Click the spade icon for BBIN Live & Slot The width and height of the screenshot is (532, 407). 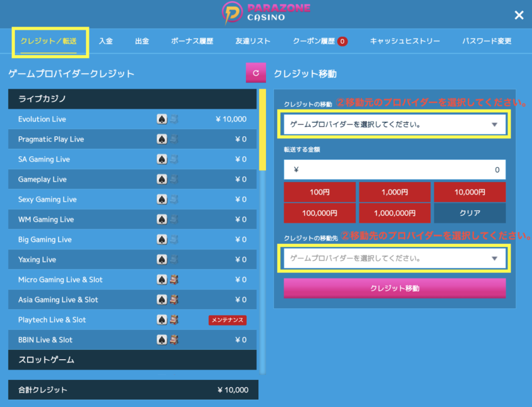click(x=162, y=339)
